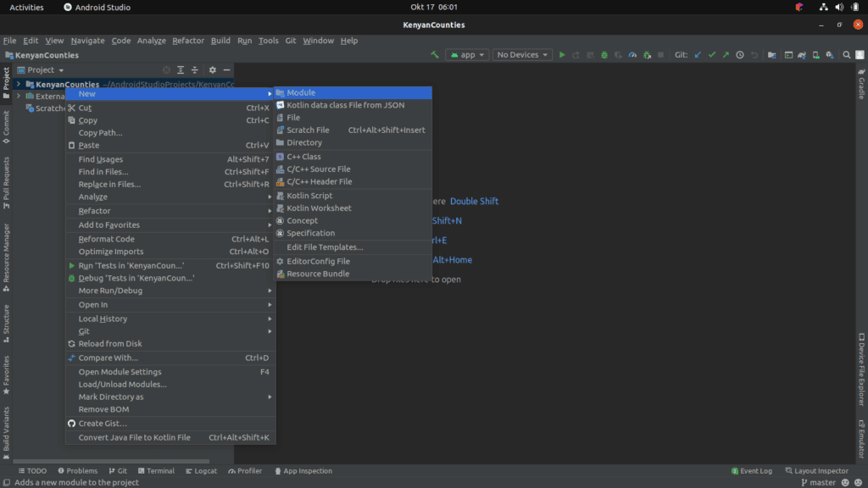Open the Event Log button
The height and width of the screenshot is (488, 868).
751,471
